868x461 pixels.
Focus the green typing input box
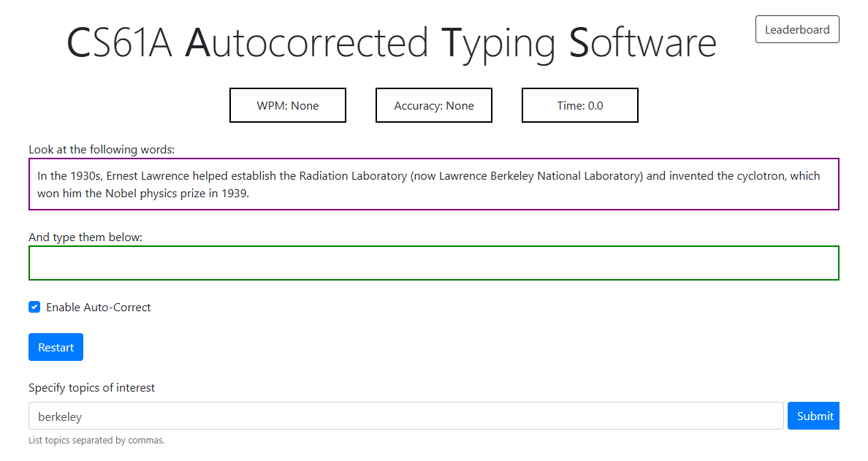[434, 263]
